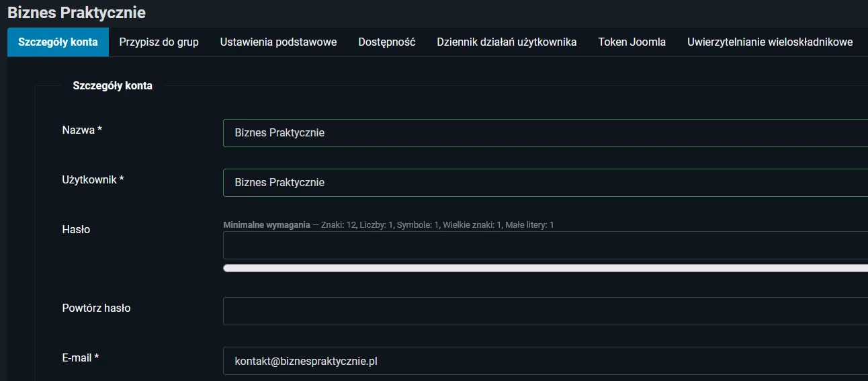Go to the Dostępność tab
Screen dimensions: 868x381
pyautogui.click(x=386, y=42)
